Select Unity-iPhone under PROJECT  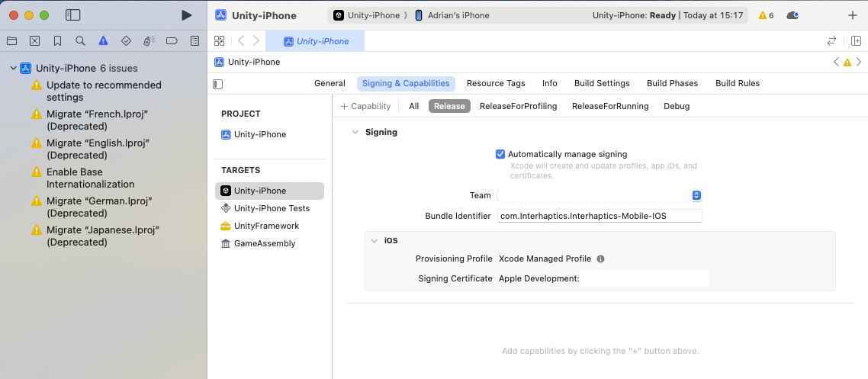[x=253, y=134]
